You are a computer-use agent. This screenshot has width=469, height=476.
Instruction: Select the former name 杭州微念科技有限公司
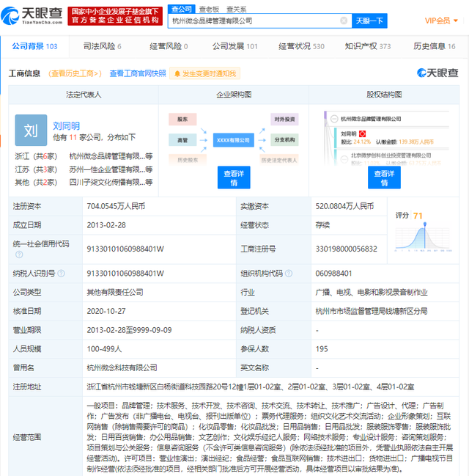[122, 367]
